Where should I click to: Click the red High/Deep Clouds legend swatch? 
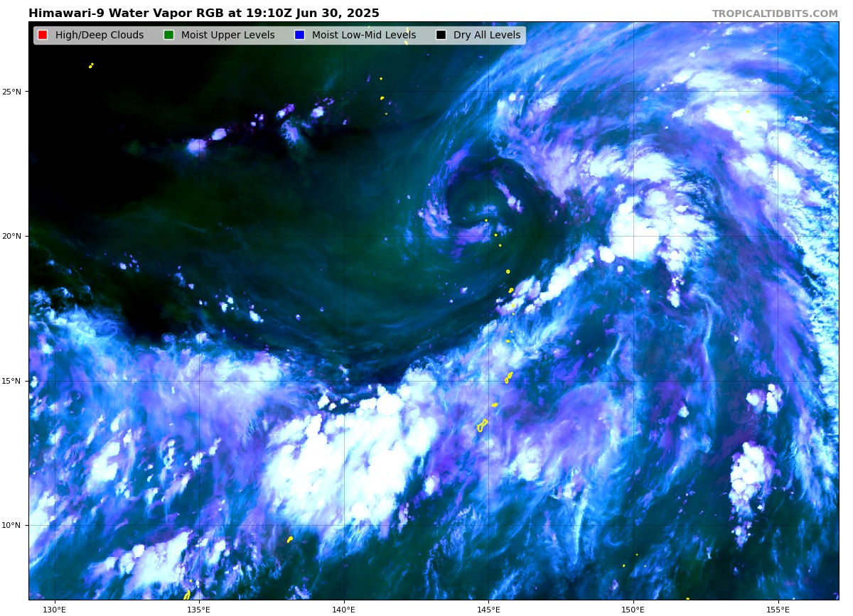pos(43,36)
